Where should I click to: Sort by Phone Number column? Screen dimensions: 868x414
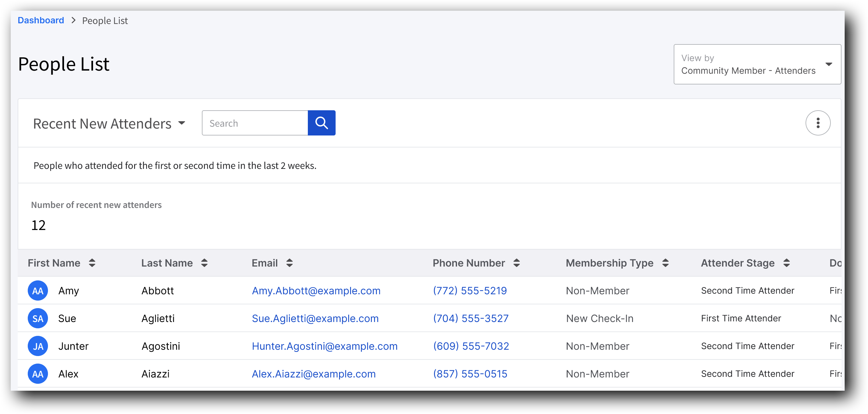[x=517, y=263]
